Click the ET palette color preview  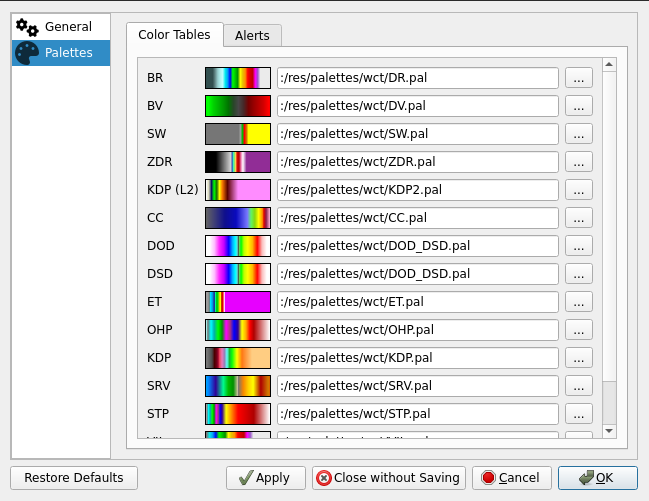(x=238, y=302)
